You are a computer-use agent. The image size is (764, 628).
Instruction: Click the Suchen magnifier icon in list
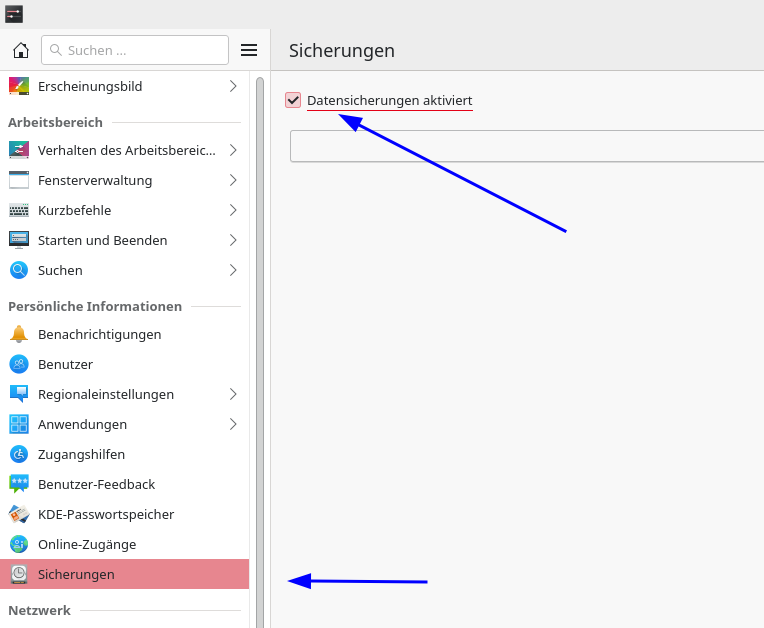(19, 270)
